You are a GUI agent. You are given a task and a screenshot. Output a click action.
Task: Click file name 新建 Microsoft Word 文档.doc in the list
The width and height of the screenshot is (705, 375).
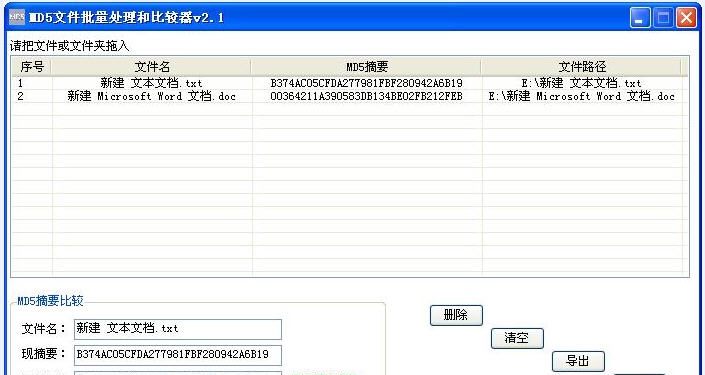pos(152,96)
